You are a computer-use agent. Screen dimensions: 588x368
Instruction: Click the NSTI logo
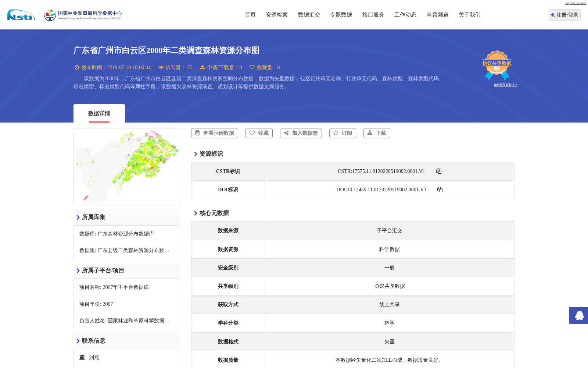tap(21, 15)
